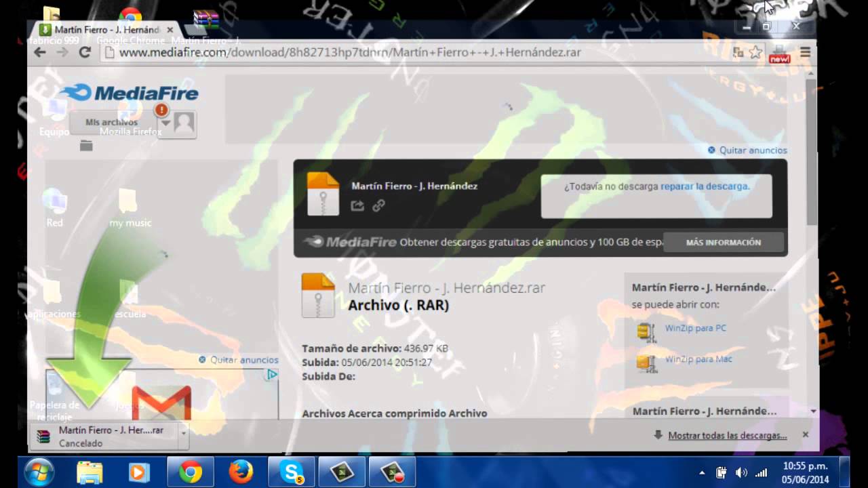Click the first green terminal taskbar icon
The height and width of the screenshot is (488, 868).
(x=342, y=472)
